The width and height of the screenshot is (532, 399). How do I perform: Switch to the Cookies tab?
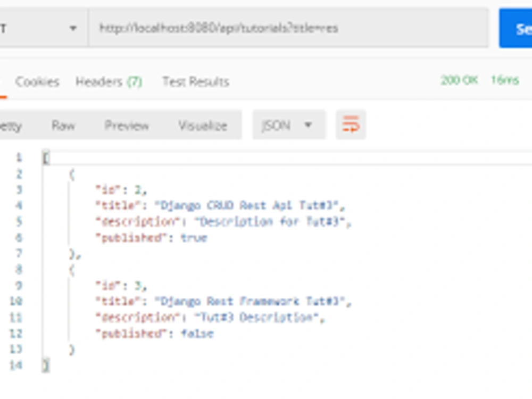click(x=37, y=82)
